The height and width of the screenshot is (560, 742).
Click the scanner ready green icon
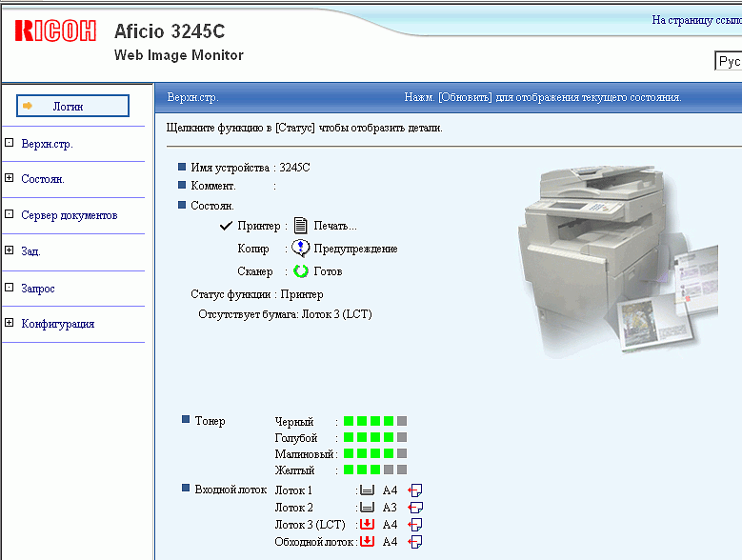click(x=301, y=271)
